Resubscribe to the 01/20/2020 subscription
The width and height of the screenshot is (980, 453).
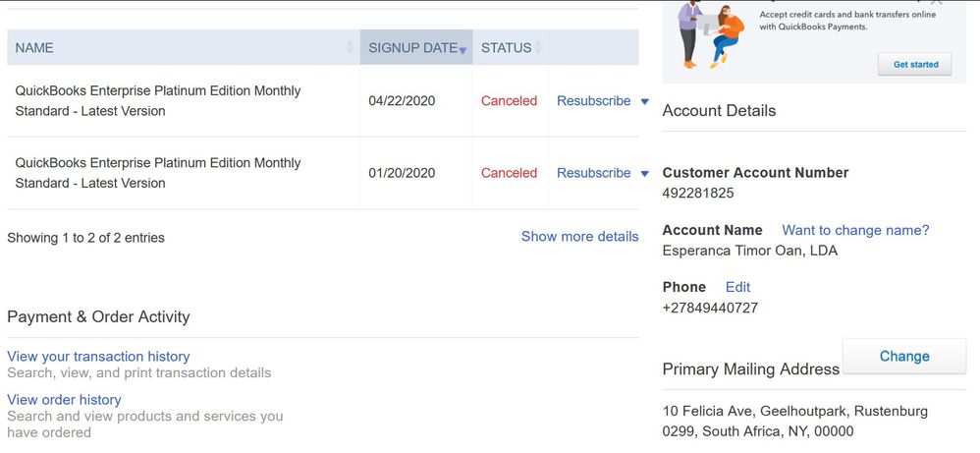click(594, 173)
